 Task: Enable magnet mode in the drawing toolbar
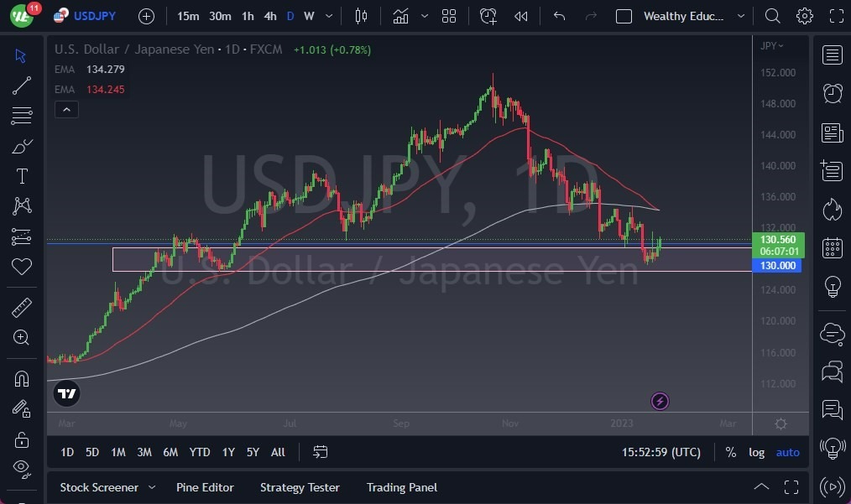point(22,379)
